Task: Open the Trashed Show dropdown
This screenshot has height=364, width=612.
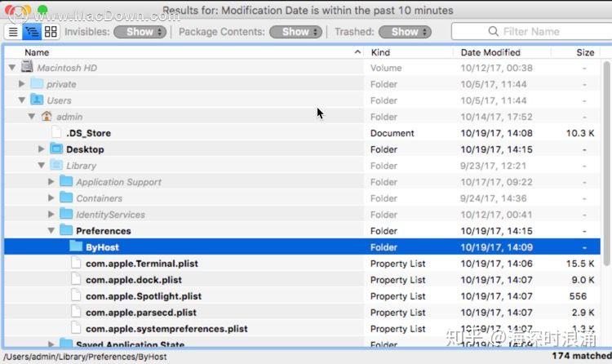Action: (x=405, y=32)
